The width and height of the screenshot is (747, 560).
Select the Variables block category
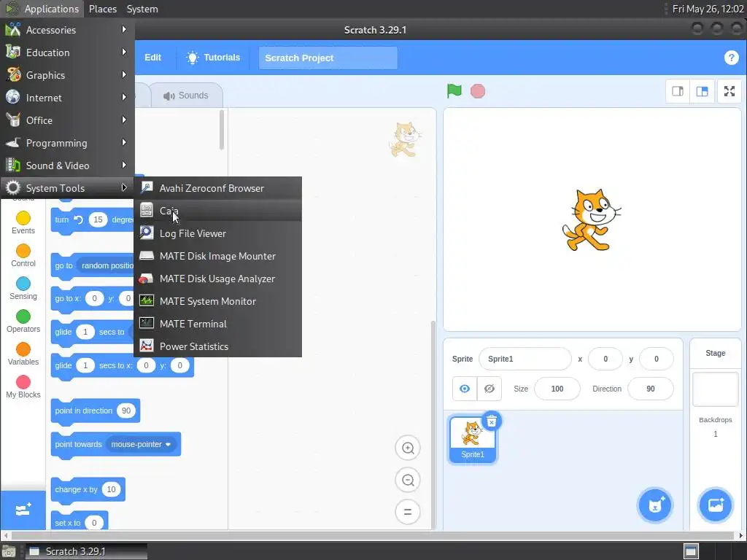click(x=23, y=354)
